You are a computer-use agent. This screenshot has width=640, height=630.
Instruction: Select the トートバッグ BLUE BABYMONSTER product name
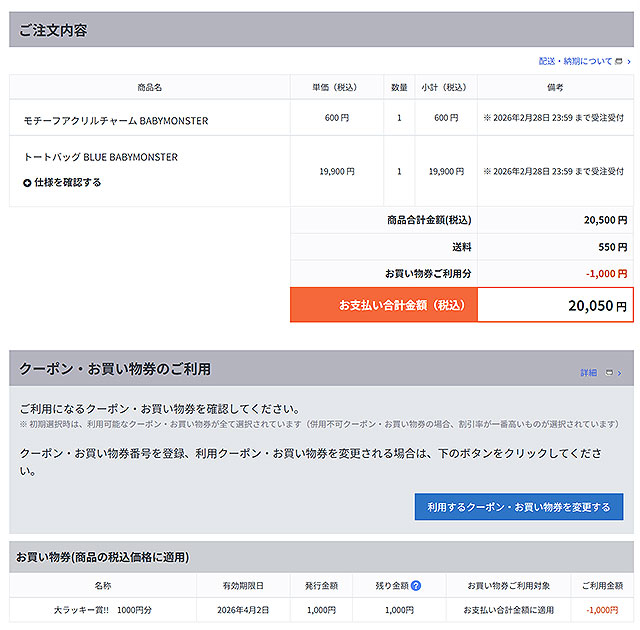[100, 157]
